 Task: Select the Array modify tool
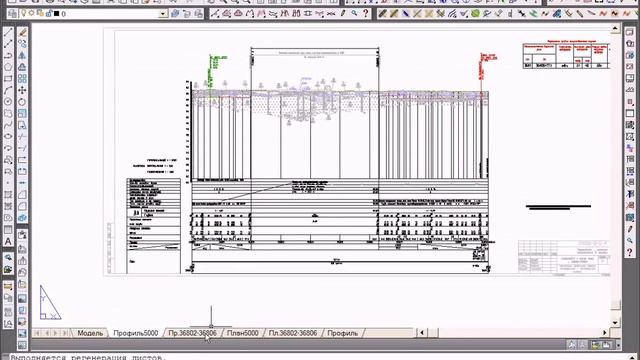[22, 79]
